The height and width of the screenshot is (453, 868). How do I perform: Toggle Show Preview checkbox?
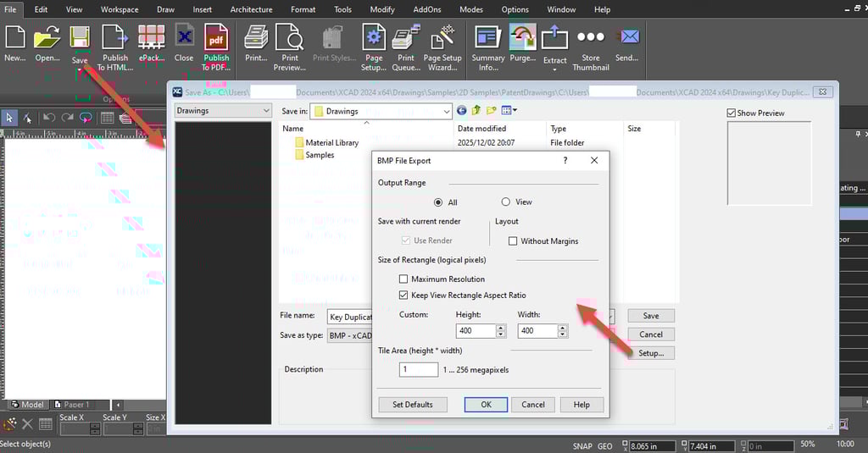731,113
